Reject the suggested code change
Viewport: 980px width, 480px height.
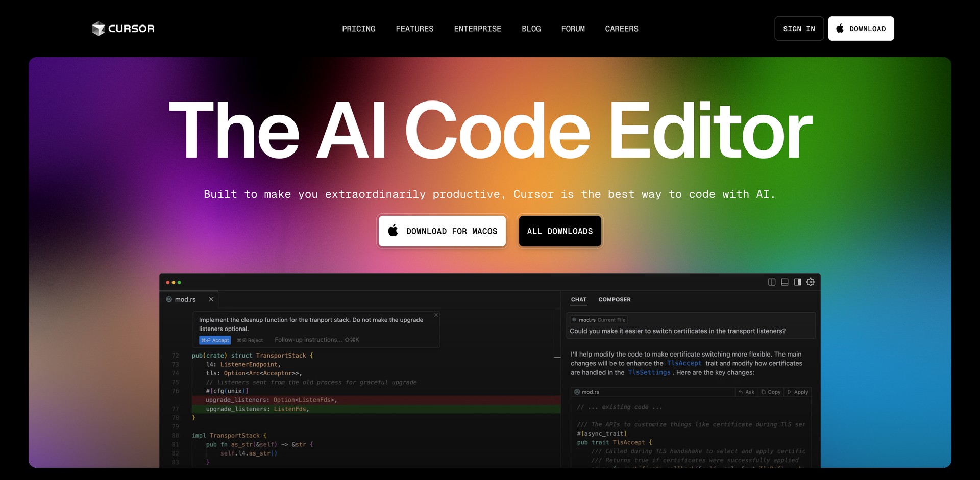pyautogui.click(x=250, y=340)
